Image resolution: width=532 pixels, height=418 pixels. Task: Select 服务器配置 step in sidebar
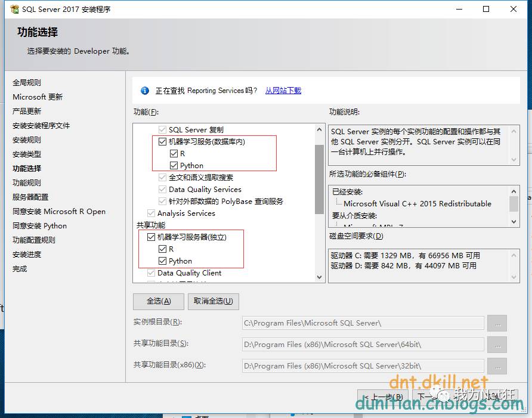[30, 197]
